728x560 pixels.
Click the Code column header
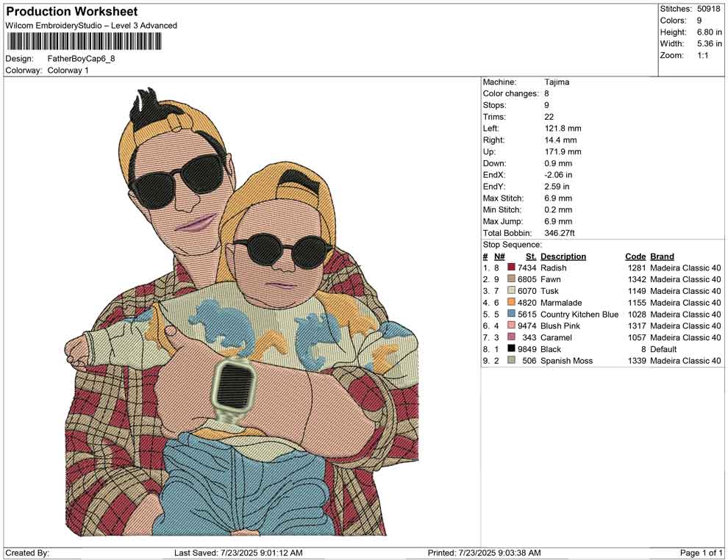[635, 256]
